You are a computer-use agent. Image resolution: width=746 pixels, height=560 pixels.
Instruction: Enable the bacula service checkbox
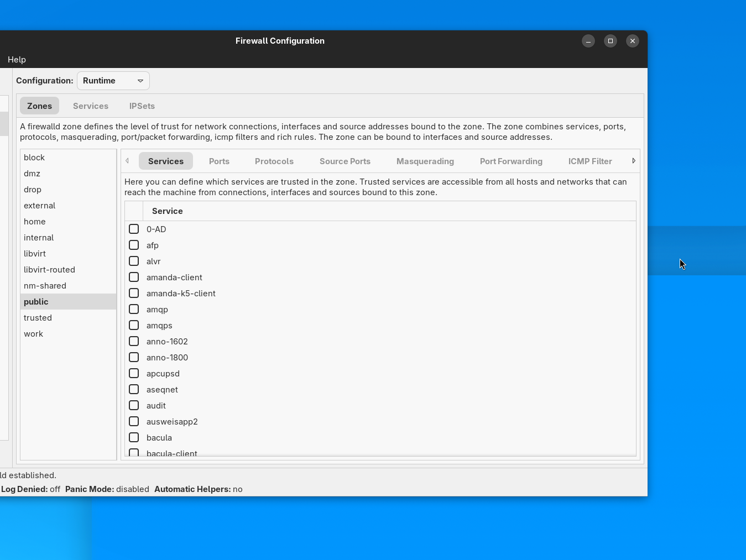coord(134,437)
